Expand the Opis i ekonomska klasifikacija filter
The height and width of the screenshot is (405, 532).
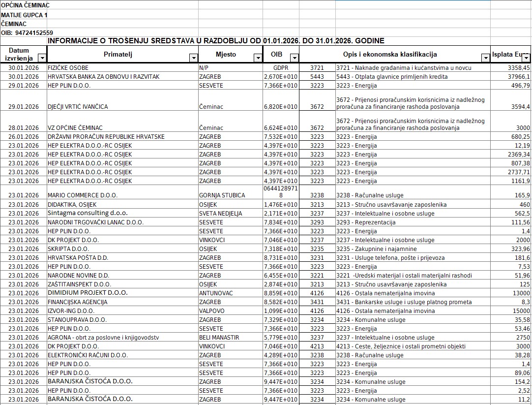(485, 58)
